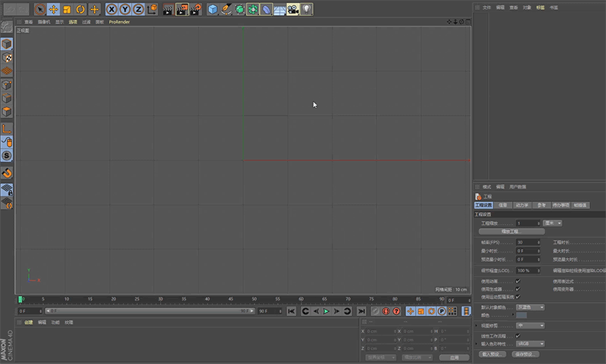
Task: Select the Move tool in top toolbar
Action: coord(53,9)
